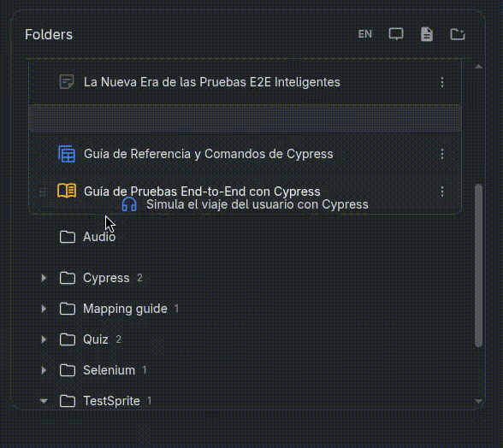503x448 pixels.
Task: Expand the Selenium folder
Action: [x=44, y=370]
